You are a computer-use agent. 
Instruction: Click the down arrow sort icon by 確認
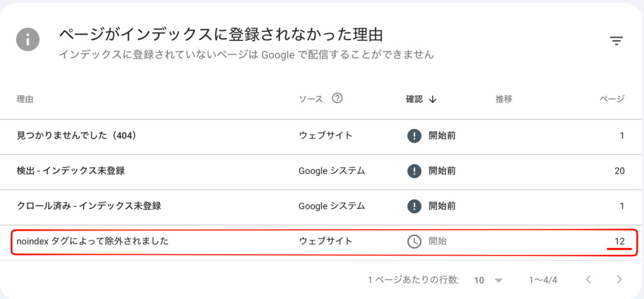coord(432,99)
